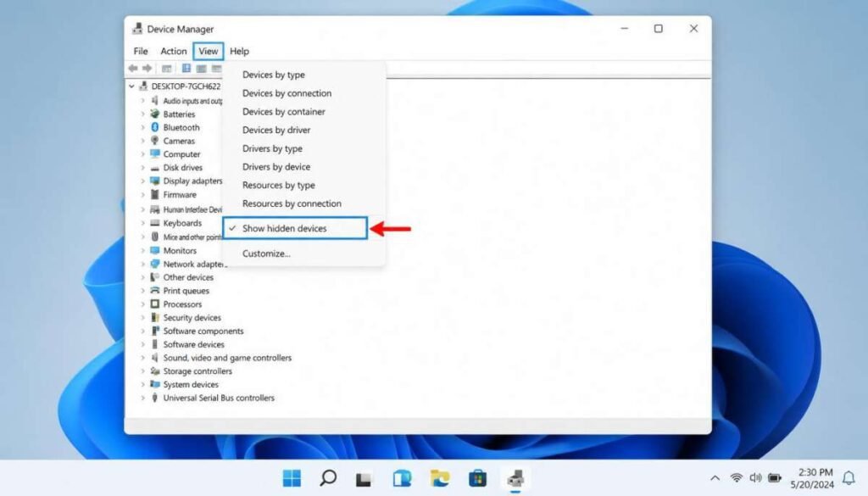Open Microsoft Store from the taskbar
This screenshot has height=496, width=868.
point(477,477)
